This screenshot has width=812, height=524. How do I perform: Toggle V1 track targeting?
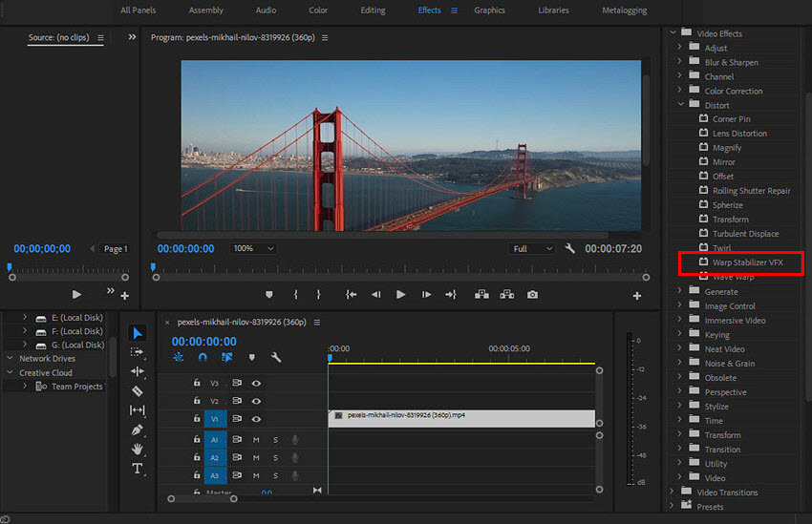tap(215, 419)
